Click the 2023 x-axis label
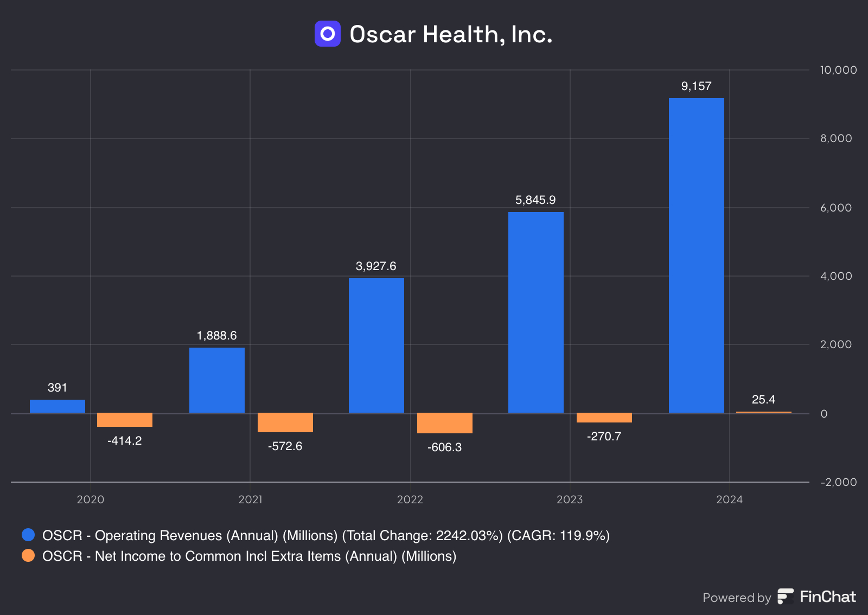Viewport: 868px width, 615px height. 570,499
